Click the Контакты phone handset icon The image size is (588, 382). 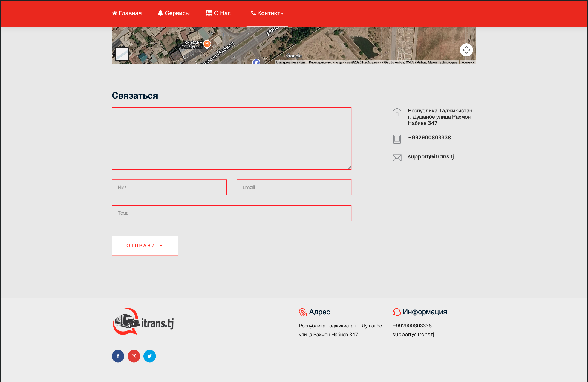[x=253, y=13]
